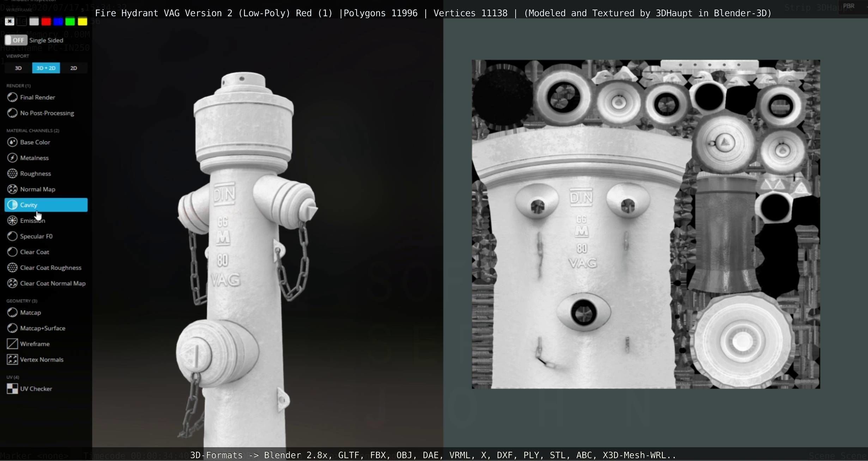Toggle the Single Sided OFF switch
Viewport: 868px width, 461px height.
(x=16, y=40)
